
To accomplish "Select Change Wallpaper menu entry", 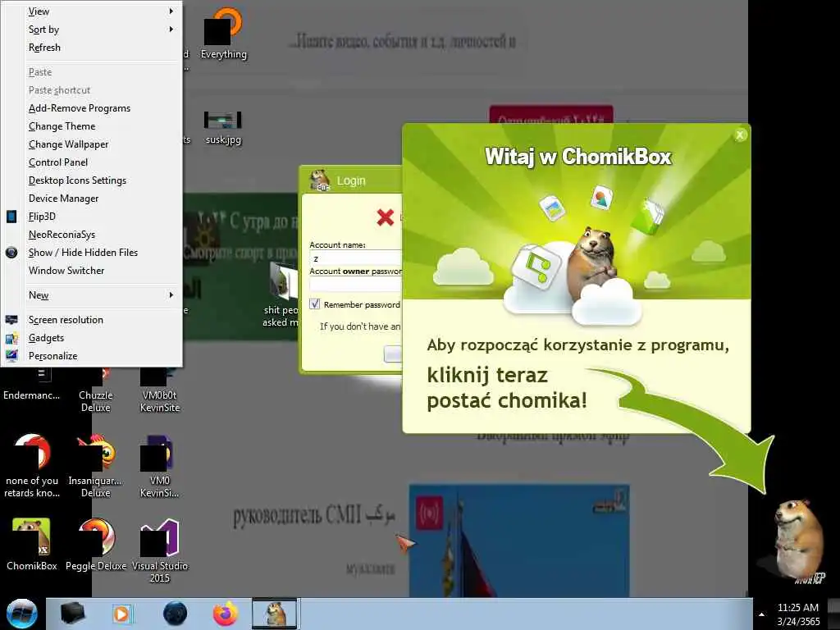I will tap(92, 144).
